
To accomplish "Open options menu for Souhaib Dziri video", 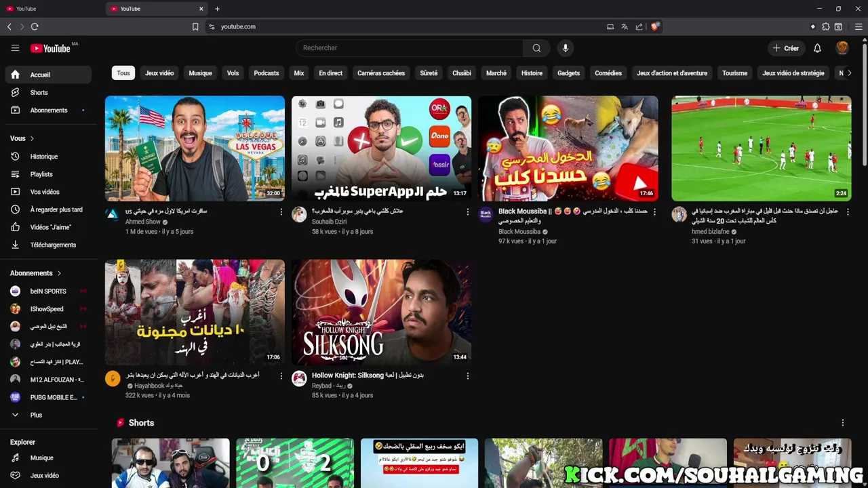I will point(467,212).
